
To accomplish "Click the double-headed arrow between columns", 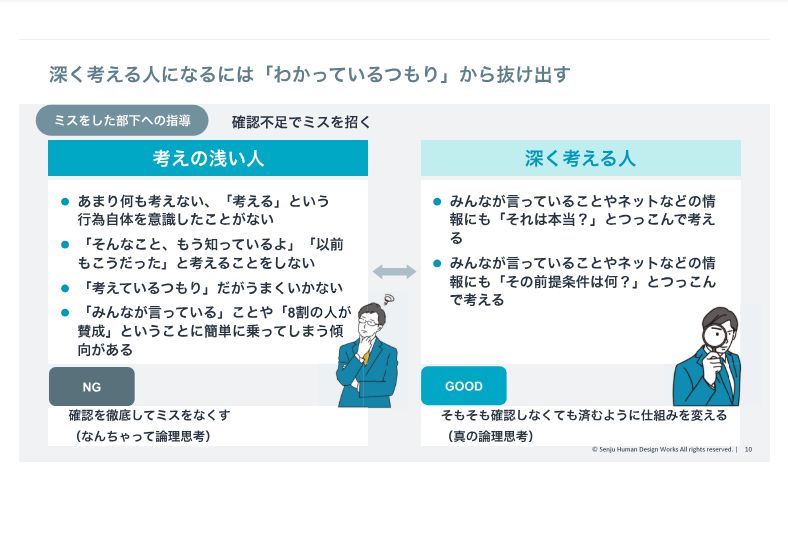I will click(395, 272).
